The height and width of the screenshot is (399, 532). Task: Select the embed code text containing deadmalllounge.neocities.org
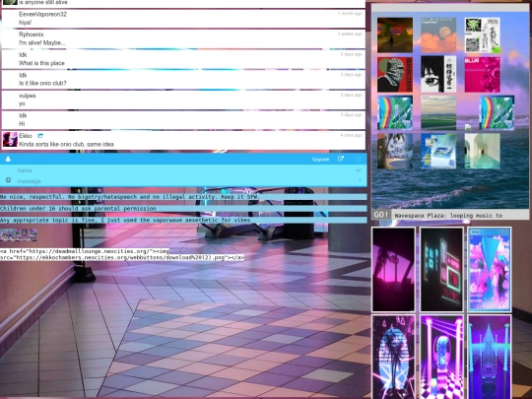(122, 254)
